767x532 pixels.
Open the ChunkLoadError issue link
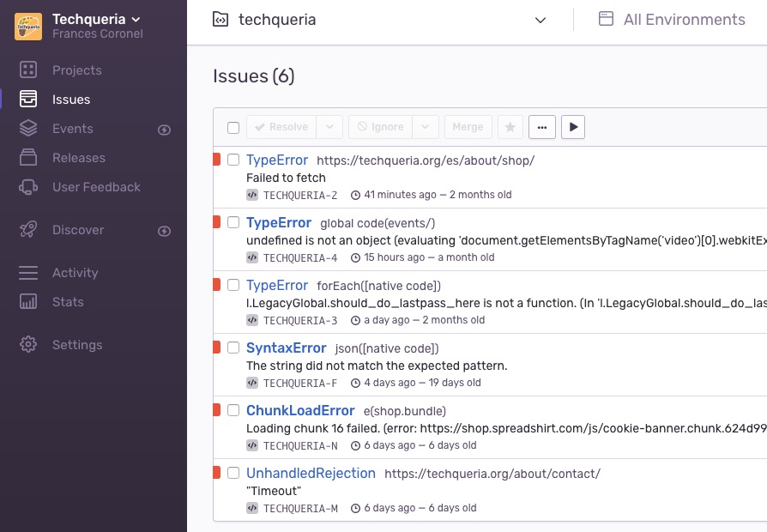coord(300,410)
